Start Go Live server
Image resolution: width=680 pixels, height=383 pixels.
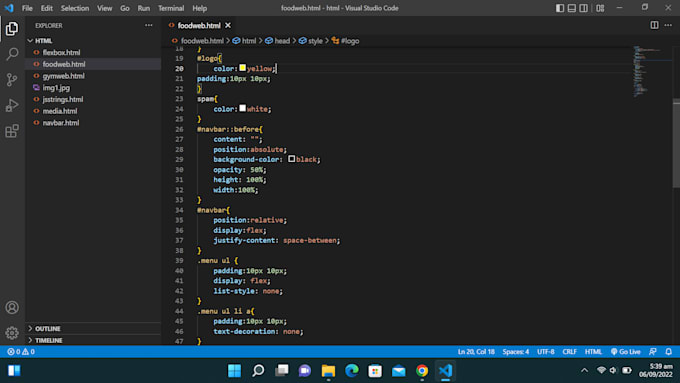(x=625, y=352)
